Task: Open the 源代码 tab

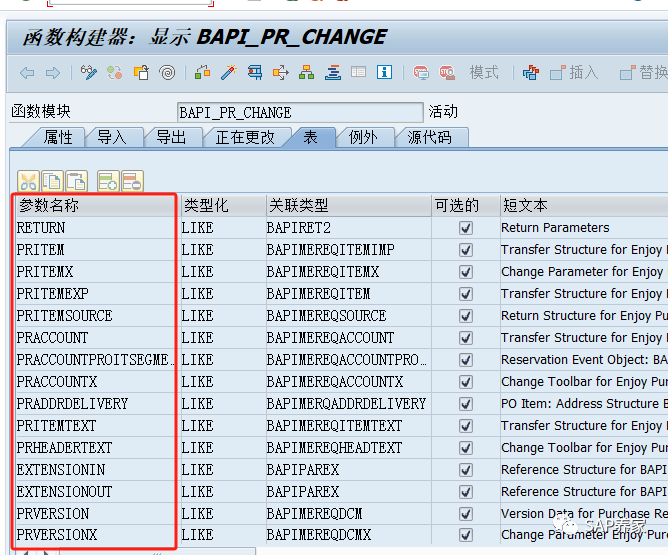Action: [429, 138]
